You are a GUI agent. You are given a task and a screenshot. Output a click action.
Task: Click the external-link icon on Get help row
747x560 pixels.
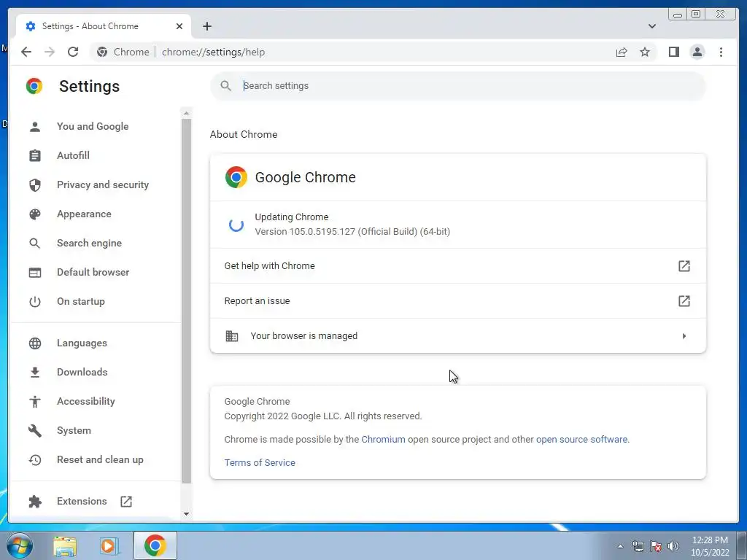click(x=684, y=265)
